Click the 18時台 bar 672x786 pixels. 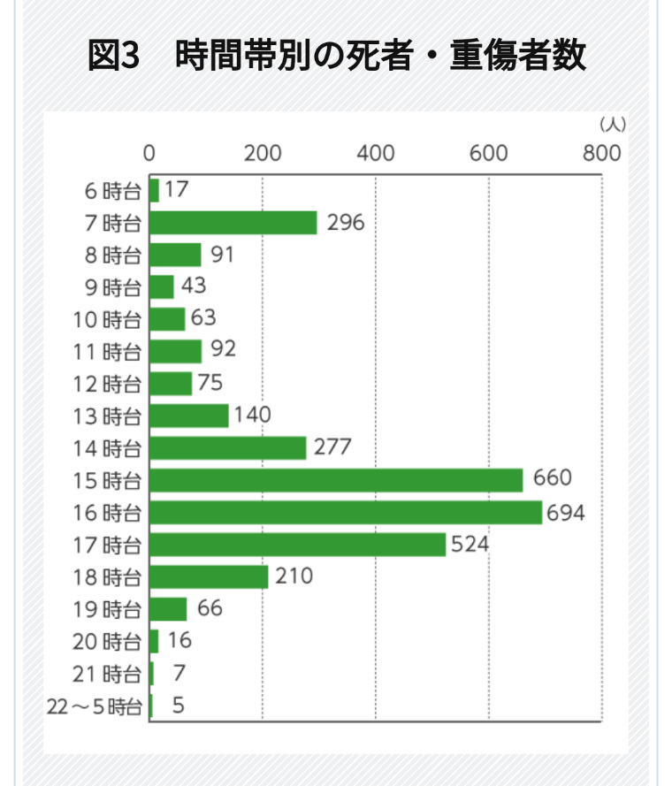(209, 576)
